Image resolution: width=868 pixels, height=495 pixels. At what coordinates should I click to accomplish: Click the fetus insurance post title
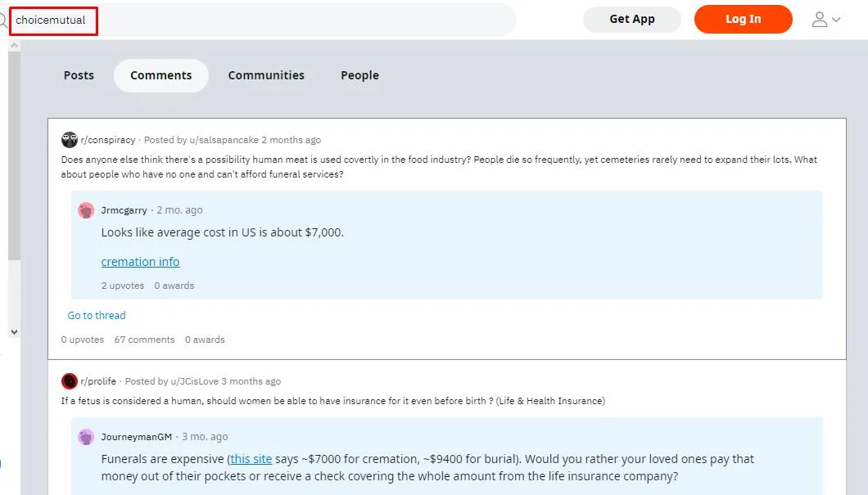[x=333, y=401]
